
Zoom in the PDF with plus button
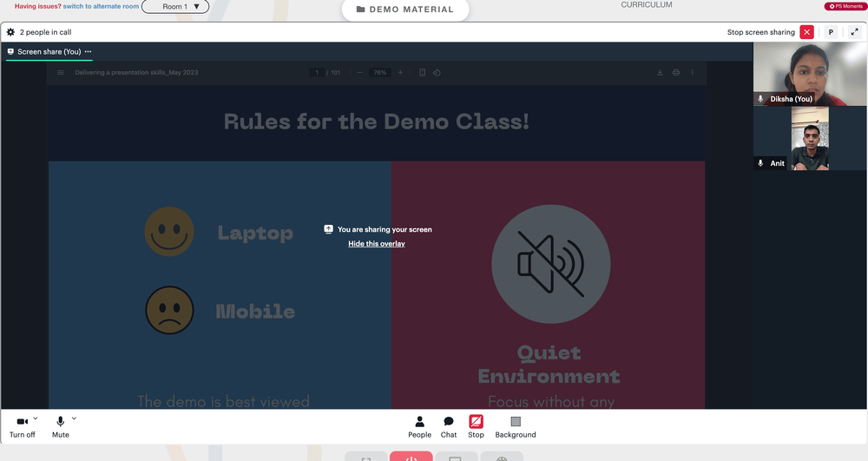pos(400,73)
